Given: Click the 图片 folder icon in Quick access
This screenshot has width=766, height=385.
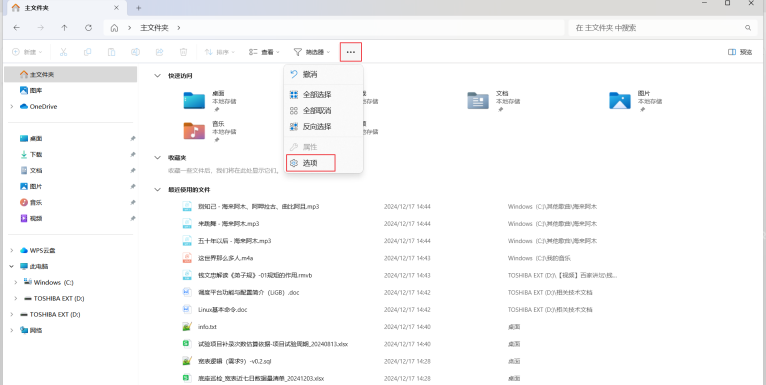Looking at the screenshot, I should pyautogui.click(x=619, y=100).
